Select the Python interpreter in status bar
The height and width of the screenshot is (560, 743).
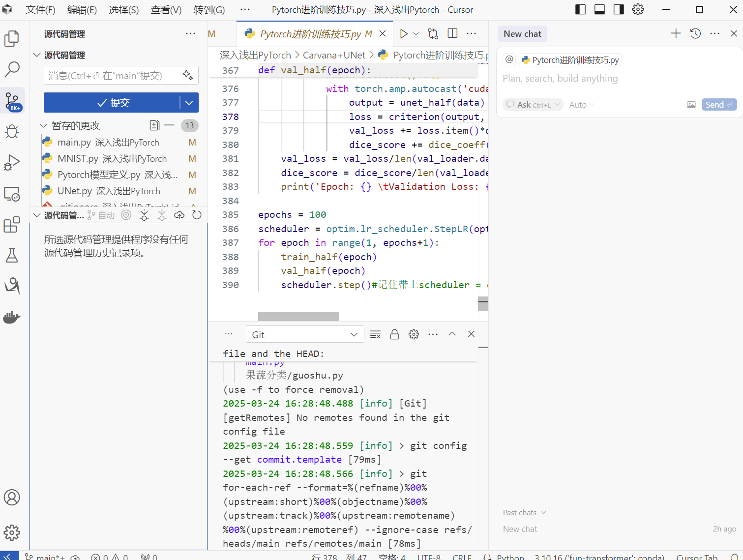click(x=599, y=557)
